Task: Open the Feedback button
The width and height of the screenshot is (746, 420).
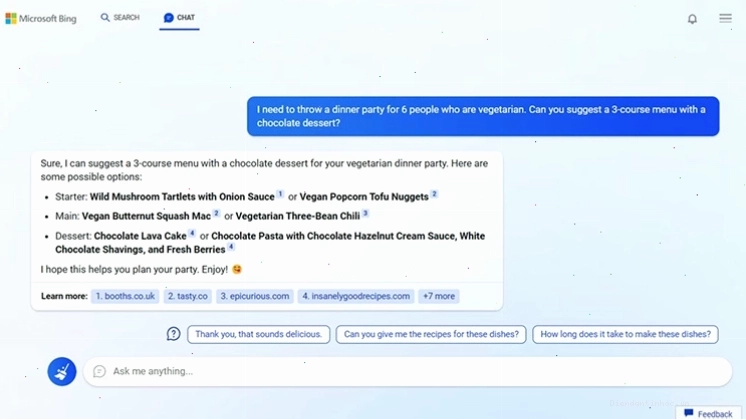Action: tap(708, 413)
